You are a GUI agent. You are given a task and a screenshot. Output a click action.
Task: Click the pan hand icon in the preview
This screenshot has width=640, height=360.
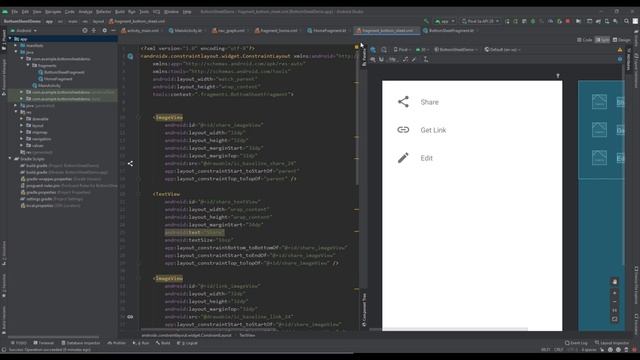click(615, 282)
